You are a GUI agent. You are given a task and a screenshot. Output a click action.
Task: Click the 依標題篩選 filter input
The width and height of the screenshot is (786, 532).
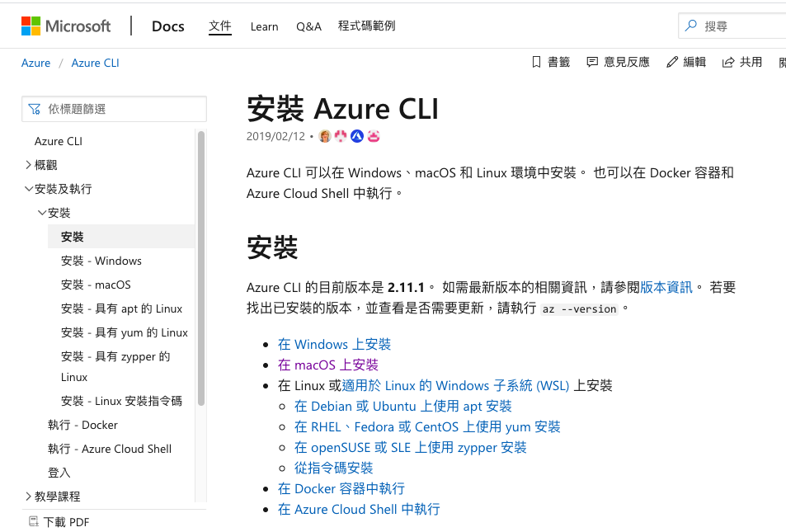115,109
